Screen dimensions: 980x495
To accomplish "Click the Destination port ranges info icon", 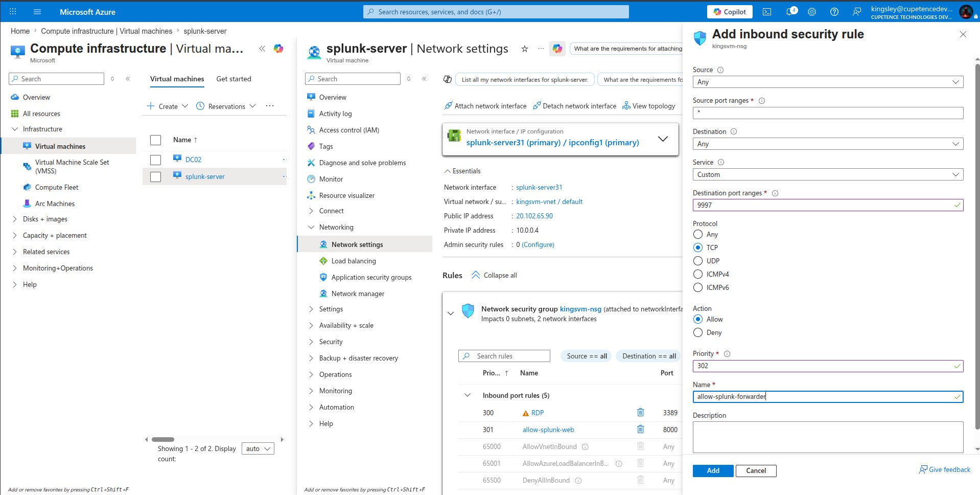I will click(775, 193).
